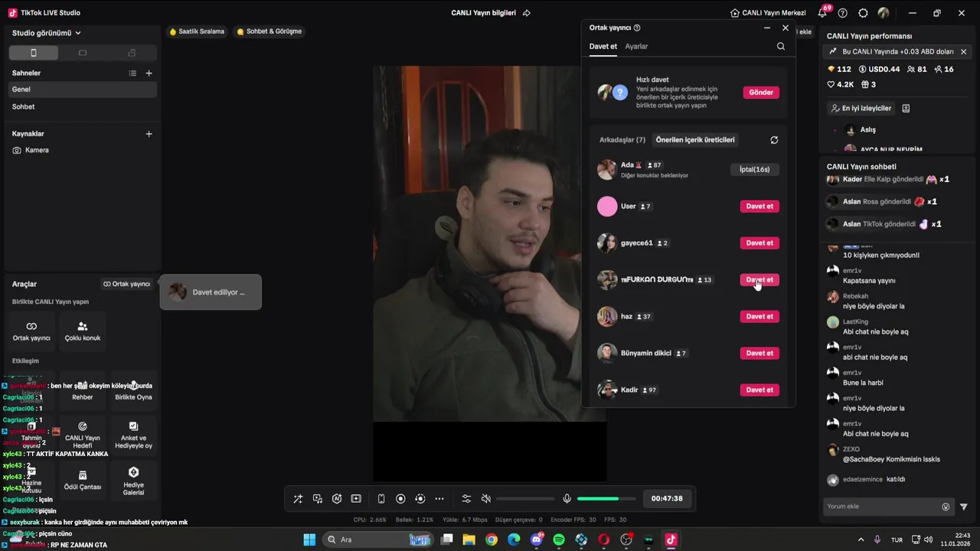Open Discord from the taskbar
Viewport: 980px width, 551px height.
[x=537, y=540]
